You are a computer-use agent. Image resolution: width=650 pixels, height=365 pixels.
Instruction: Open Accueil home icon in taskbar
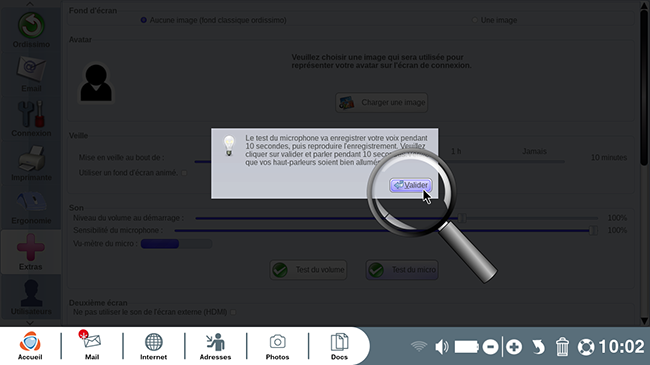(x=30, y=346)
